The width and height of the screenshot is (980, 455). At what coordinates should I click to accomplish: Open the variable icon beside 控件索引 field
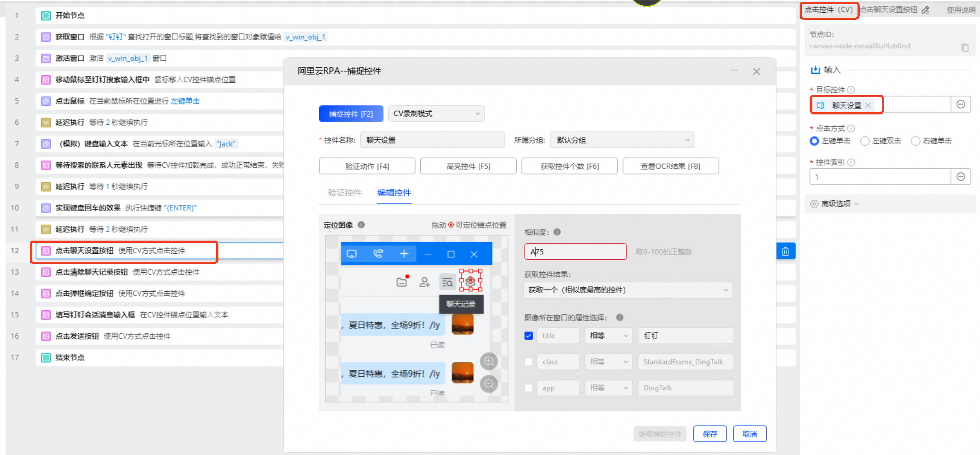coord(961,177)
